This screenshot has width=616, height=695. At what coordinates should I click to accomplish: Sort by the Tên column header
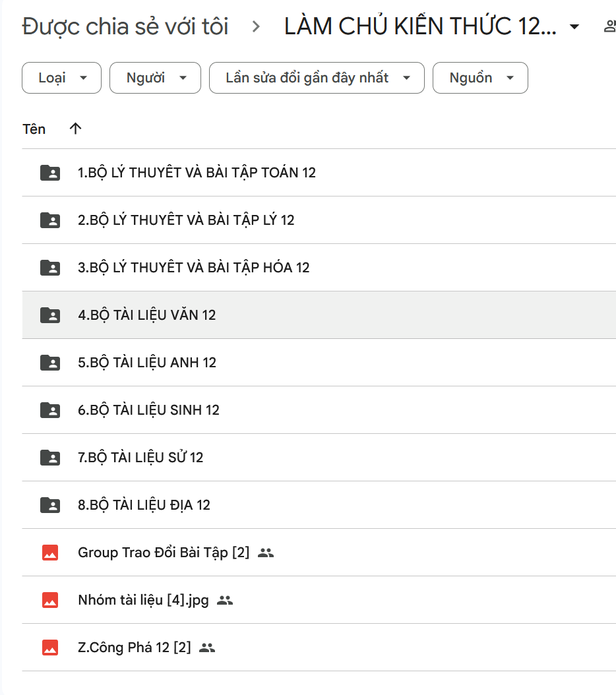tap(34, 129)
